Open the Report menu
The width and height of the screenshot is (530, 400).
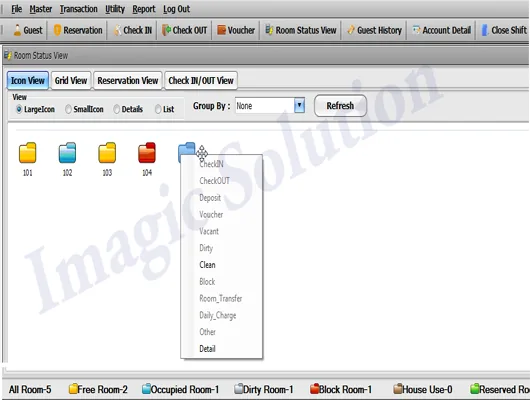(x=144, y=9)
